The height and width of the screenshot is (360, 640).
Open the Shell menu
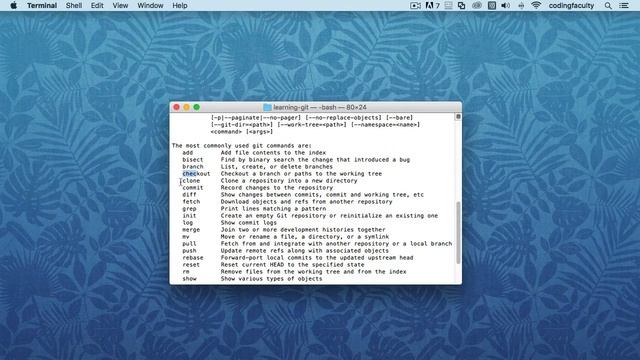pyautogui.click(x=74, y=5)
